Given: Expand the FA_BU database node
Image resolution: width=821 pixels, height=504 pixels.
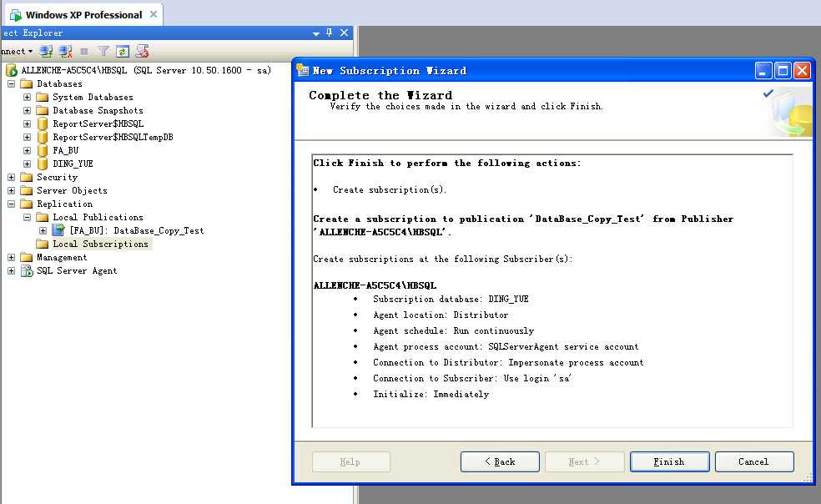Looking at the screenshot, I should point(28,150).
